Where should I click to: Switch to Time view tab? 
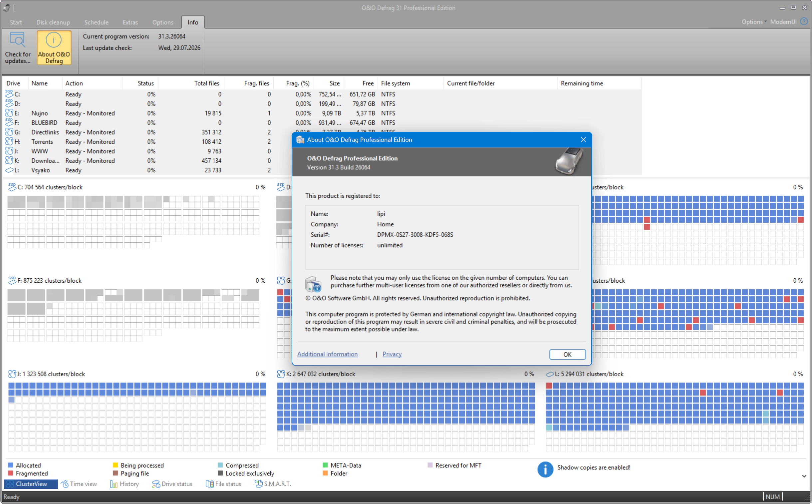pyautogui.click(x=79, y=484)
